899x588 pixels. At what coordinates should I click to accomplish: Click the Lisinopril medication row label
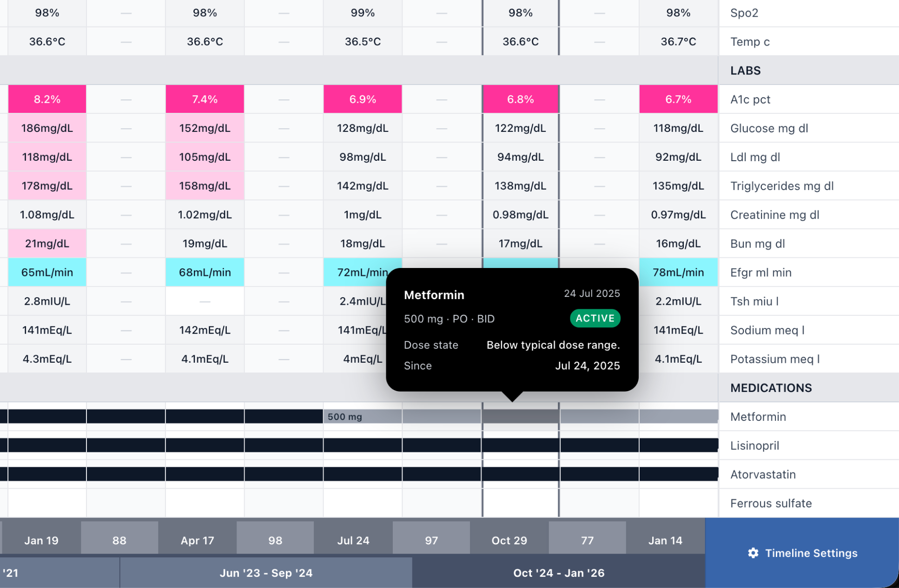[754, 445]
